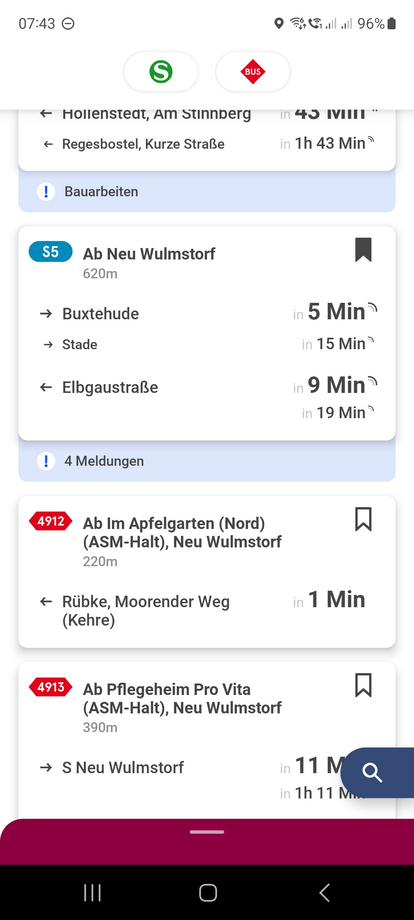Open S5 departure toward Elbgaustraße

tap(207, 387)
